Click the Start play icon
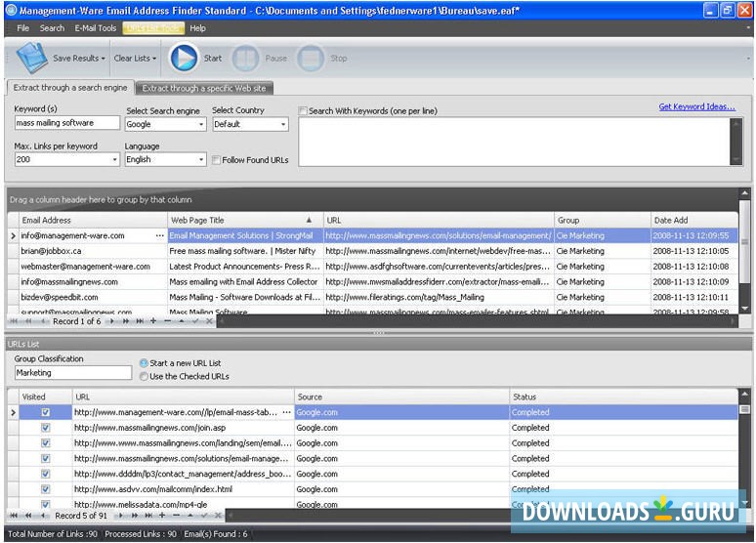 (184, 59)
